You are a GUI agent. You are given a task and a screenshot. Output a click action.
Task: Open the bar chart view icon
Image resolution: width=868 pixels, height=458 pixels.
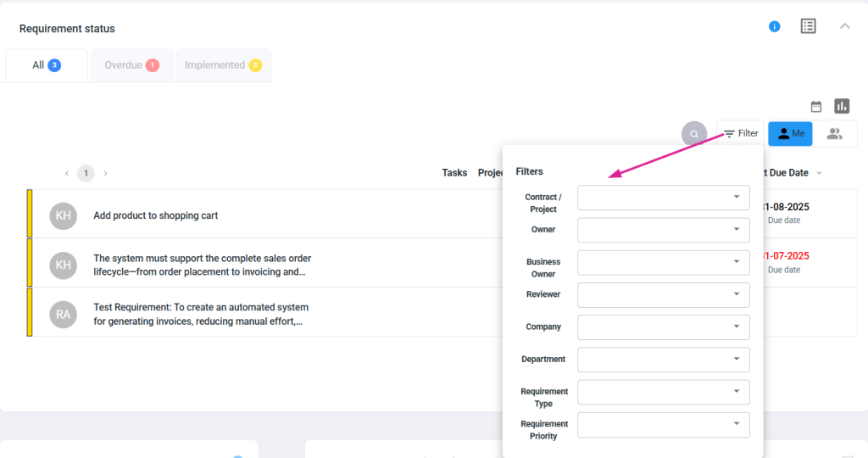[842, 106]
